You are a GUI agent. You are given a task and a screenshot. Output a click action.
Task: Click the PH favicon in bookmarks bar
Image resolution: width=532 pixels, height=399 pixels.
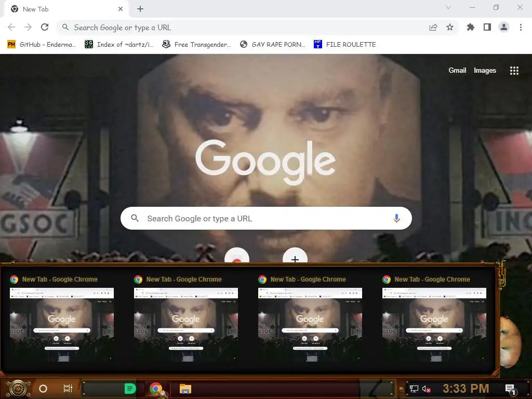point(11,45)
